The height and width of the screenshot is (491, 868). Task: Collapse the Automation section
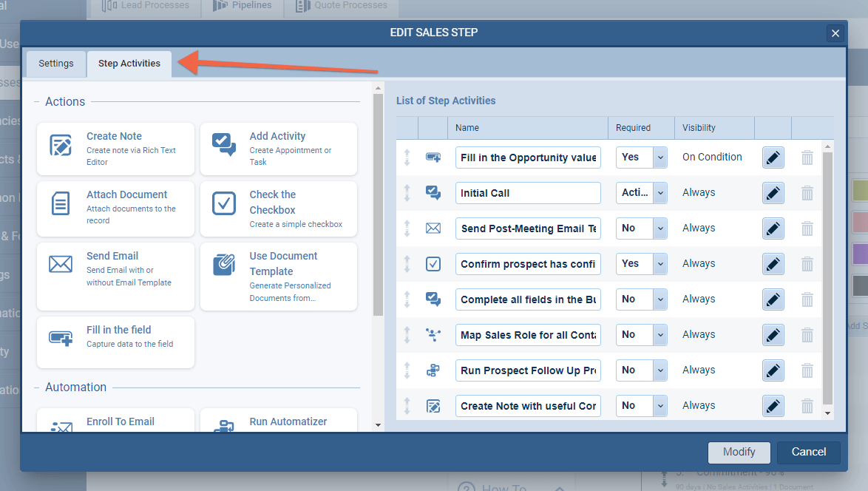pos(37,387)
